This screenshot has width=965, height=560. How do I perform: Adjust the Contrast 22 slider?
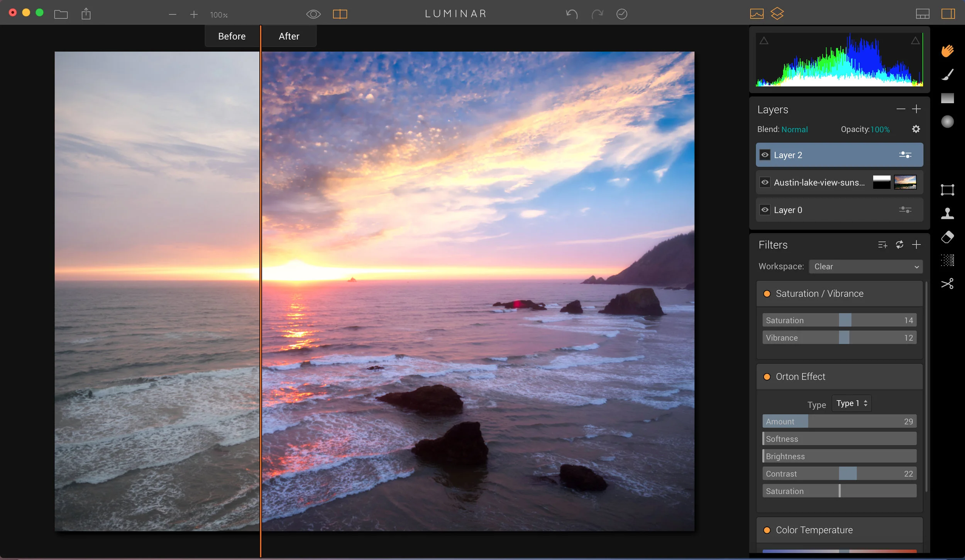click(x=839, y=474)
